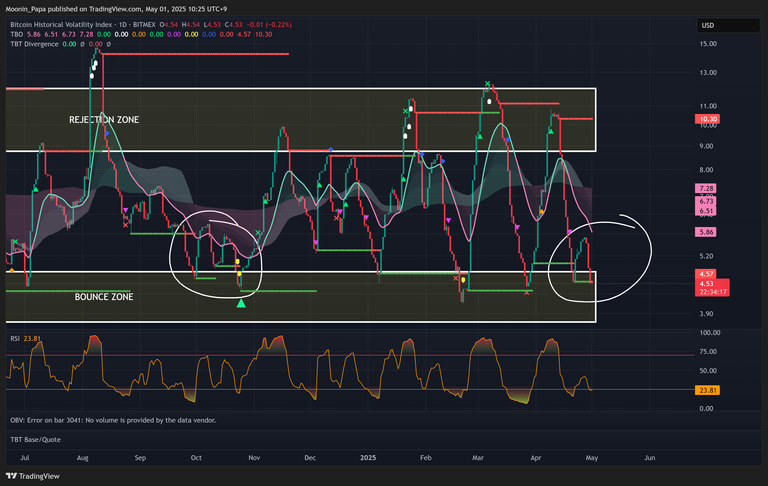
Task: Click the Moonin_Papa published header text
Action: (116, 9)
